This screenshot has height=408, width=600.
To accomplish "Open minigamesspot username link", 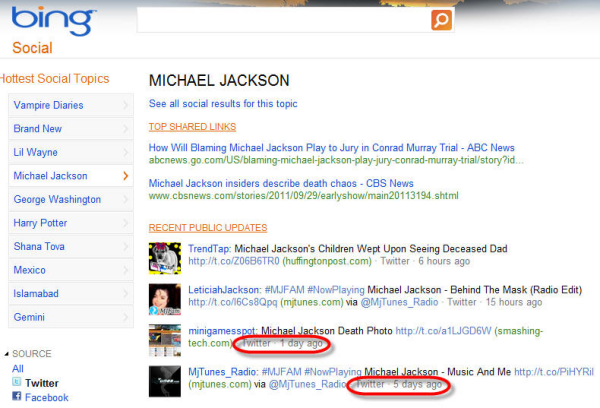I will point(222,331).
